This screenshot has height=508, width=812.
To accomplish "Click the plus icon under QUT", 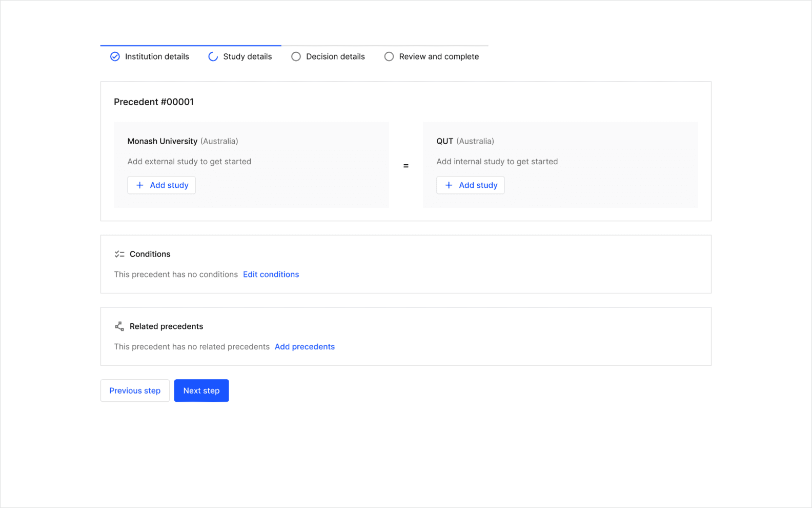I will click(449, 185).
